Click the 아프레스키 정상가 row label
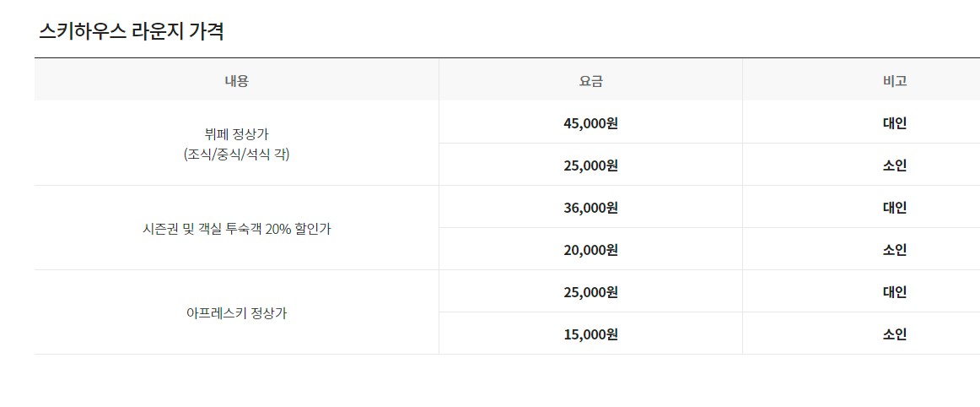 point(236,313)
